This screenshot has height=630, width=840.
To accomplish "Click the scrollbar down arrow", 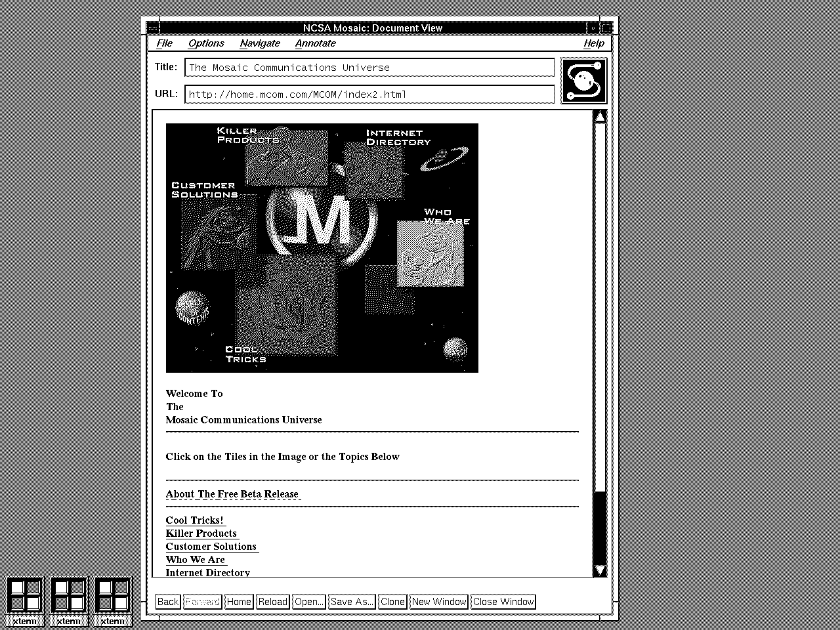I will pyautogui.click(x=600, y=570).
